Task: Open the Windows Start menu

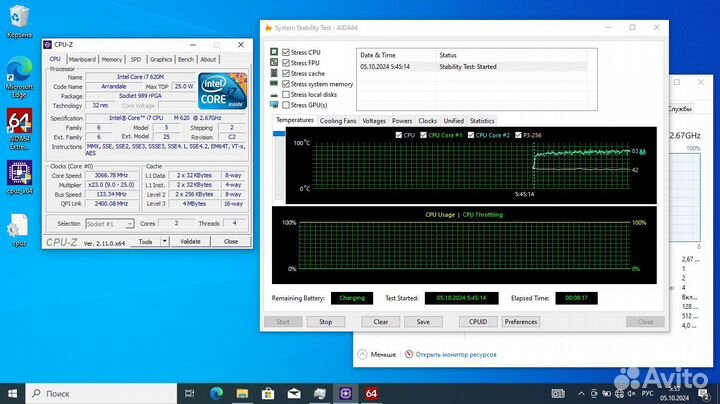Action: pyautogui.click(x=12, y=393)
